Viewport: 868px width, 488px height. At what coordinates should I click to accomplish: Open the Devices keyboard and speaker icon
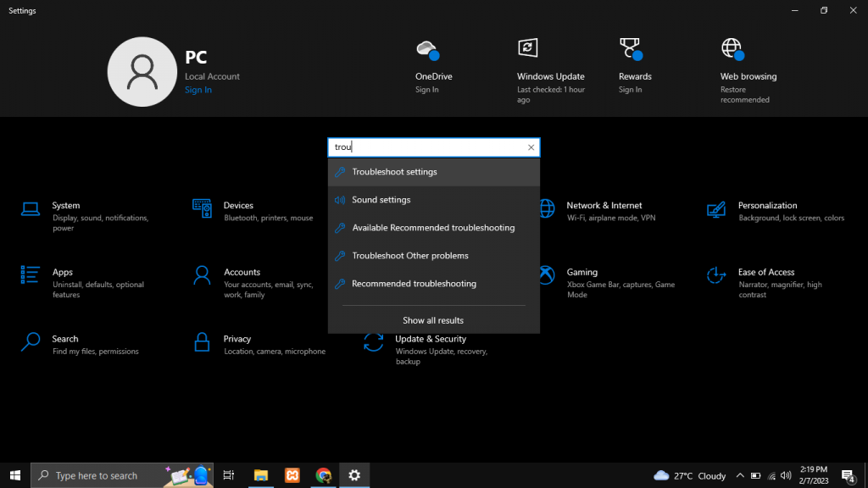(x=202, y=208)
